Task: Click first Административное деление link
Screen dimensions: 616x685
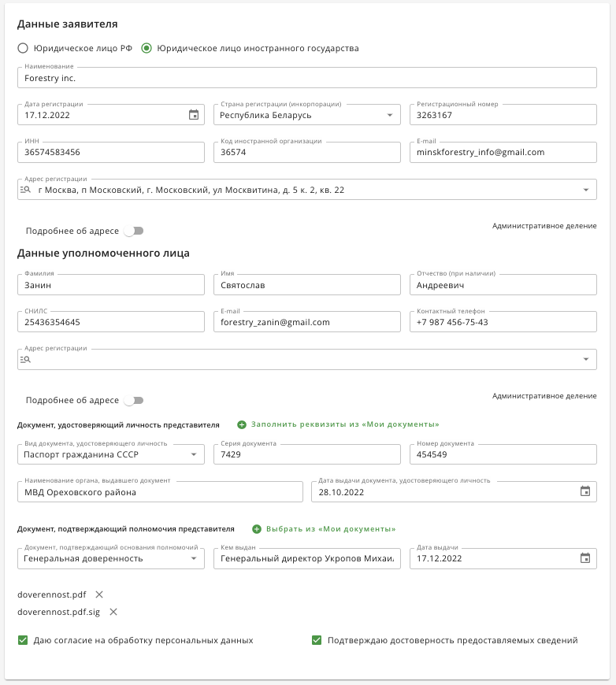Action: coord(544,226)
